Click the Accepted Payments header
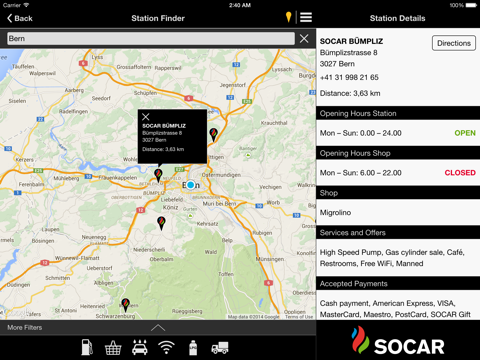 [x=398, y=284]
